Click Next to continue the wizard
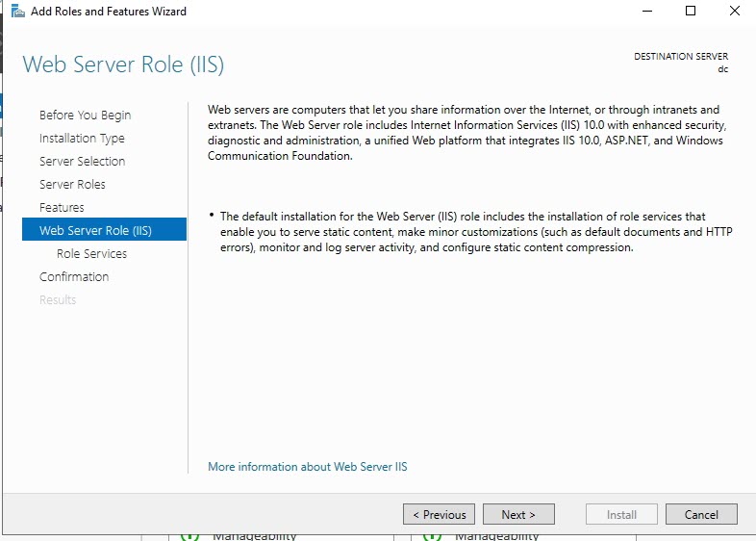 (518, 515)
